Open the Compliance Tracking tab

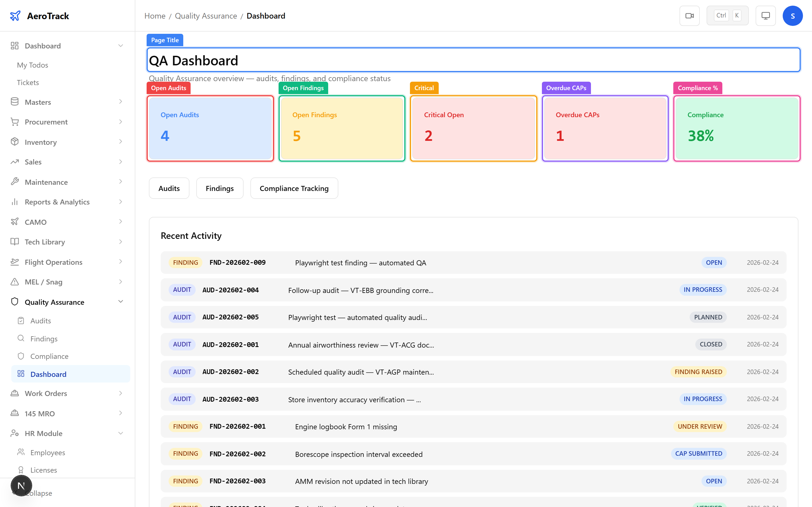coord(294,188)
